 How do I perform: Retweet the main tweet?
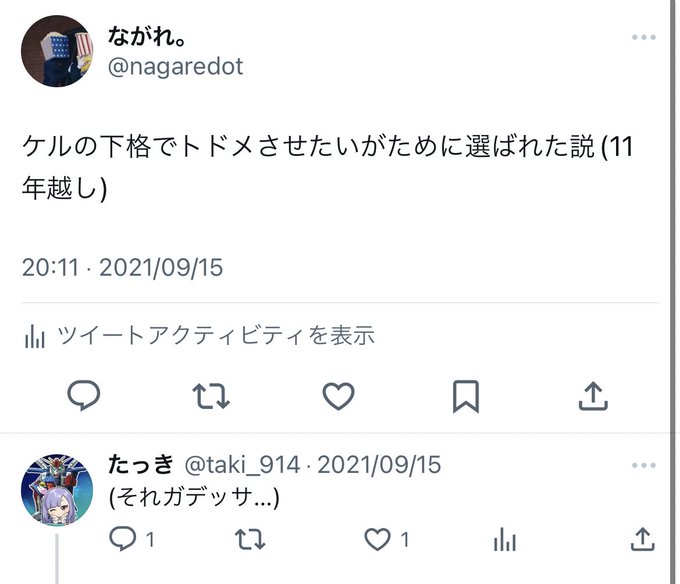(211, 396)
